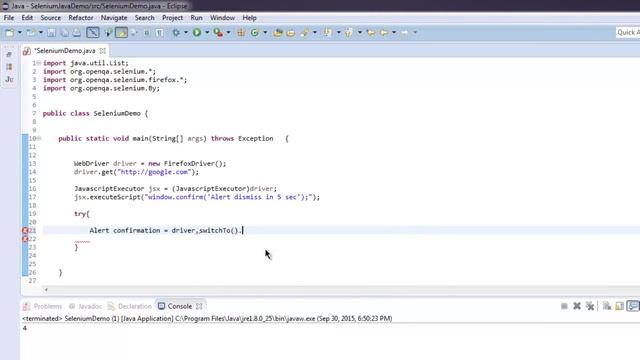Screen dimensions: 640x360
Task: Click "http://google.com" string in code
Action: click(154, 172)
